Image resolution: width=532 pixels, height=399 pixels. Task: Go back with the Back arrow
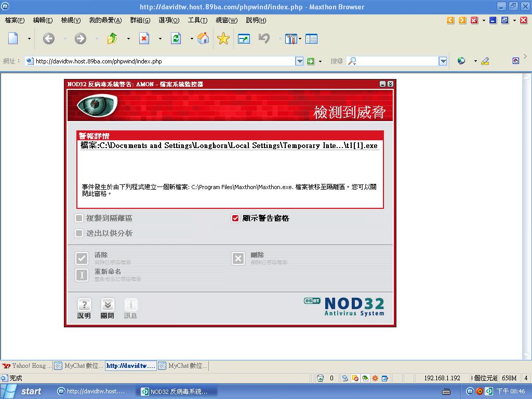[x=48, y=38]
